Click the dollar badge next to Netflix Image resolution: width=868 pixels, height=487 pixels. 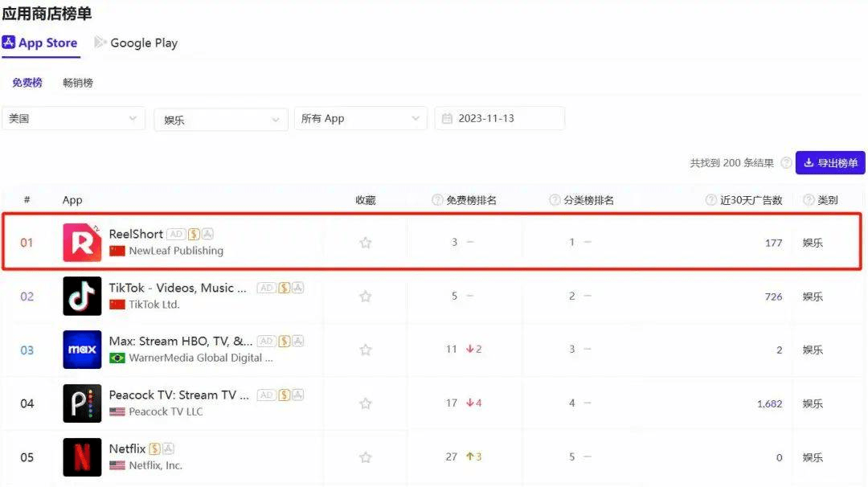[154, 448]
